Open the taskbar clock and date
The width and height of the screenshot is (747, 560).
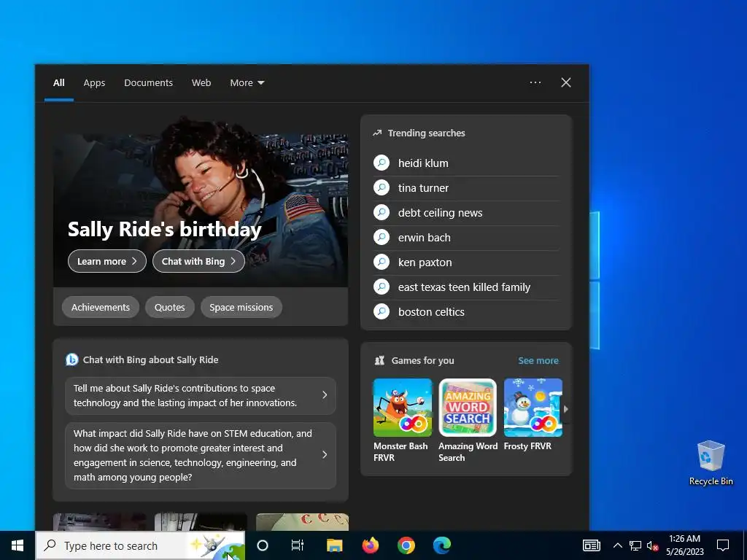tap(684, 545)
